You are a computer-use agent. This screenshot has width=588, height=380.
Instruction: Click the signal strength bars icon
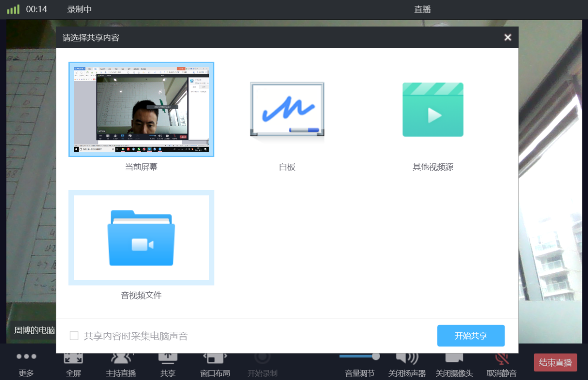pyautogui.click(x=13, y=8)
